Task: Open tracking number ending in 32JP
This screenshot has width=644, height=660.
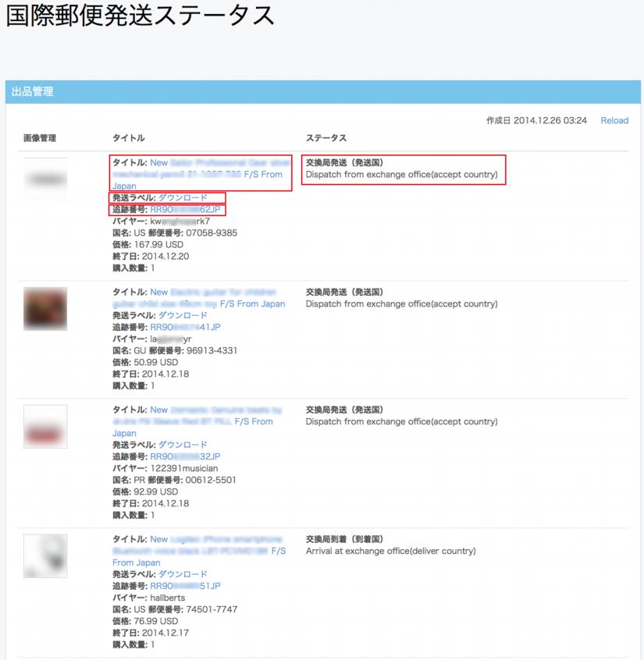Action: click(x=185, y=456)
